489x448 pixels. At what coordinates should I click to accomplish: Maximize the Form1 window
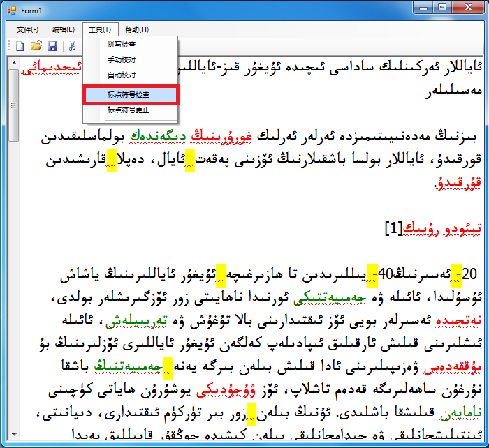442,8
